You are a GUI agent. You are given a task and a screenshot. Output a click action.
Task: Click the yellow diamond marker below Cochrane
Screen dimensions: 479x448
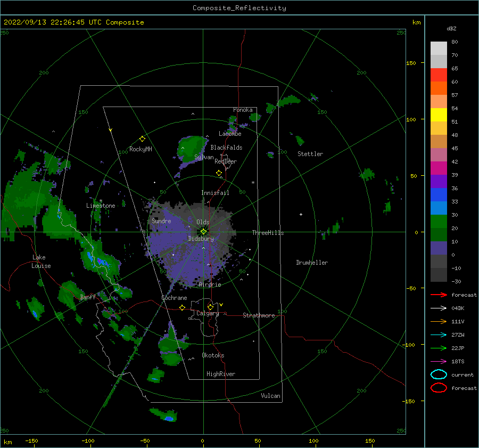[x=182, y=308]
